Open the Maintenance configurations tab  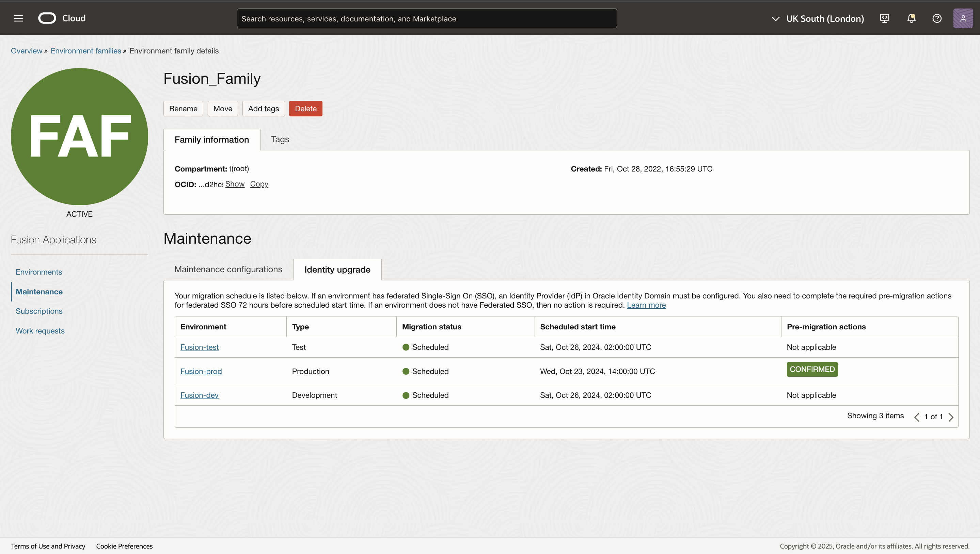point(228,270)
